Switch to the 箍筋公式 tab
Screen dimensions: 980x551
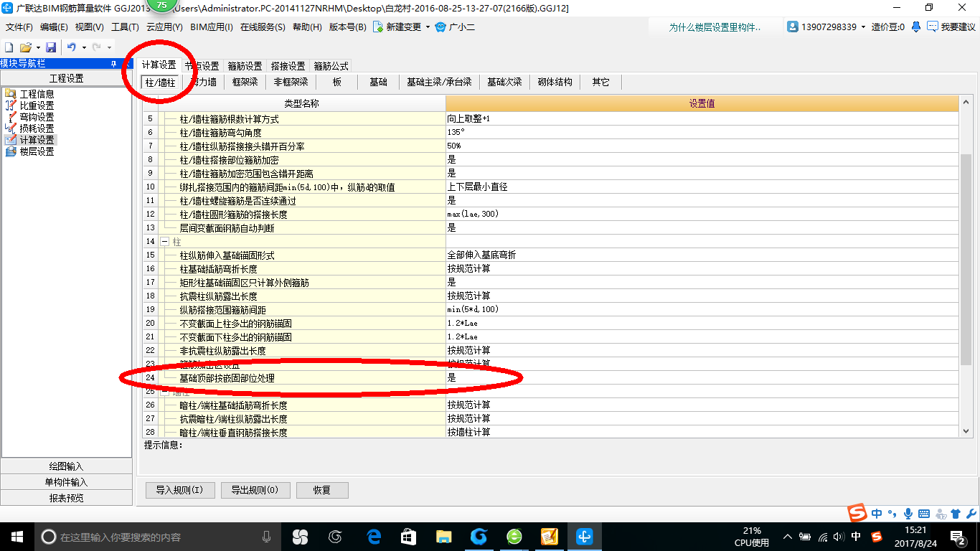click(x=331, y=66)
